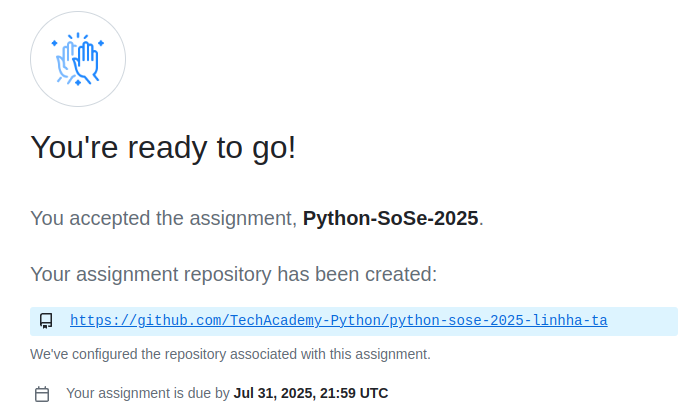Click the 'We've configured the repository' note
Screen dimensions: 700x414
pyautogui.click(x=230, y=354)
